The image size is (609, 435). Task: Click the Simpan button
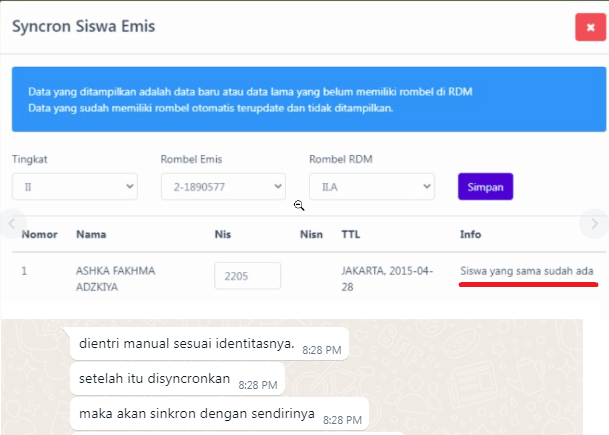click(x=485, y=187)
